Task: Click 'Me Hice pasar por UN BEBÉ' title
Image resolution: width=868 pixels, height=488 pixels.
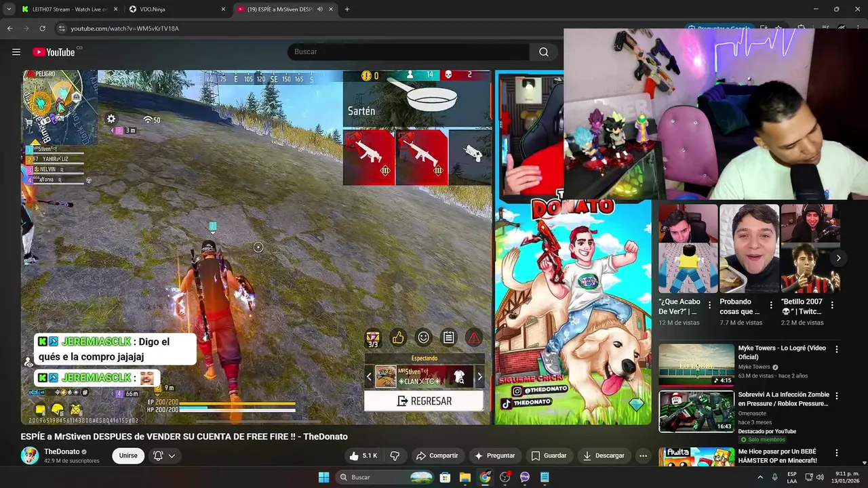Action: 777,455
